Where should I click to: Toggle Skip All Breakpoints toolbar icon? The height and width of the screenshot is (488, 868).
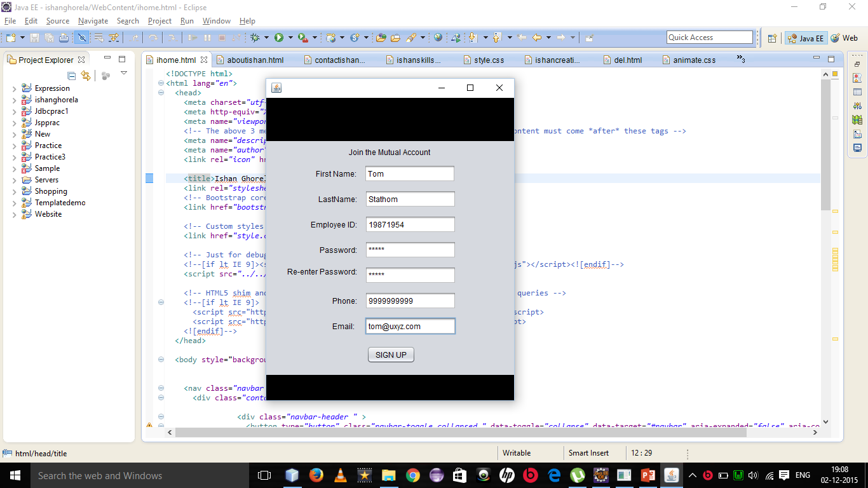pyautogui.click(x=82, y=38)
